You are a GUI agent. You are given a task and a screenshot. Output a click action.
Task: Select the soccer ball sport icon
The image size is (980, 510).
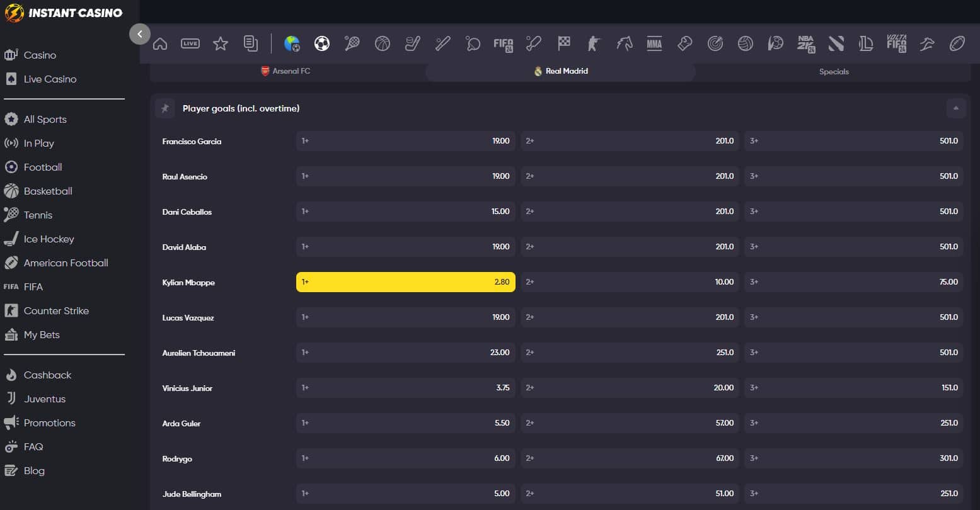(322, 43)
